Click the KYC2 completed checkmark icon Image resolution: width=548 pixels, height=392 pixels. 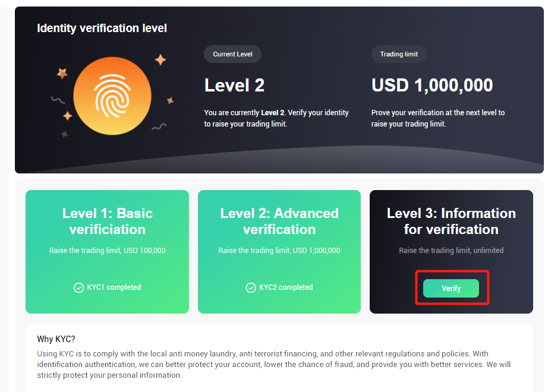251,287
